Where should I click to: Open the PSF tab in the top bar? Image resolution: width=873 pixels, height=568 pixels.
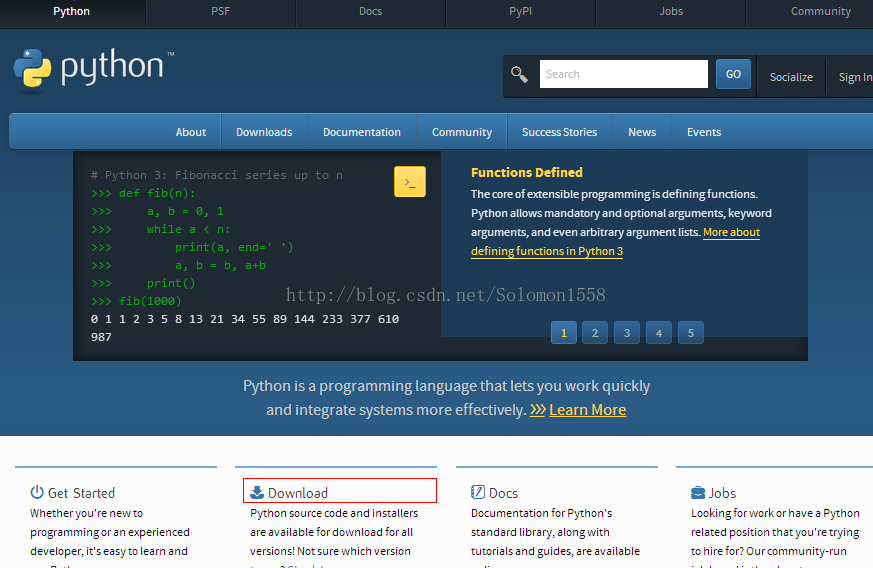click(220, 11)
